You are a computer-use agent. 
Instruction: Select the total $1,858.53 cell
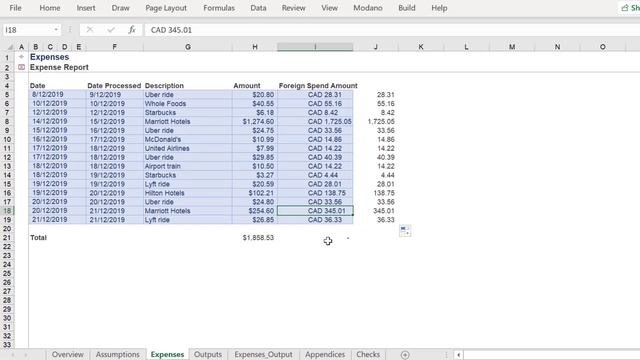click(255, 238)
